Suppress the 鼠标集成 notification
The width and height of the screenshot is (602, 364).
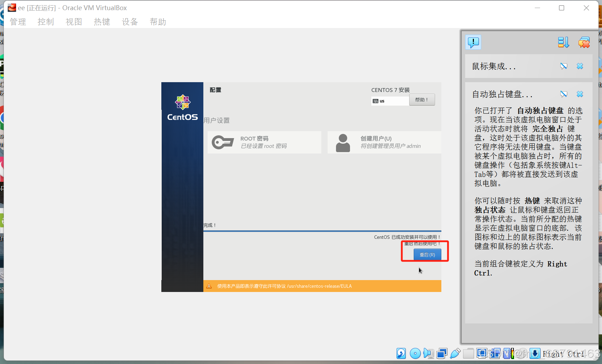(563, 66)
